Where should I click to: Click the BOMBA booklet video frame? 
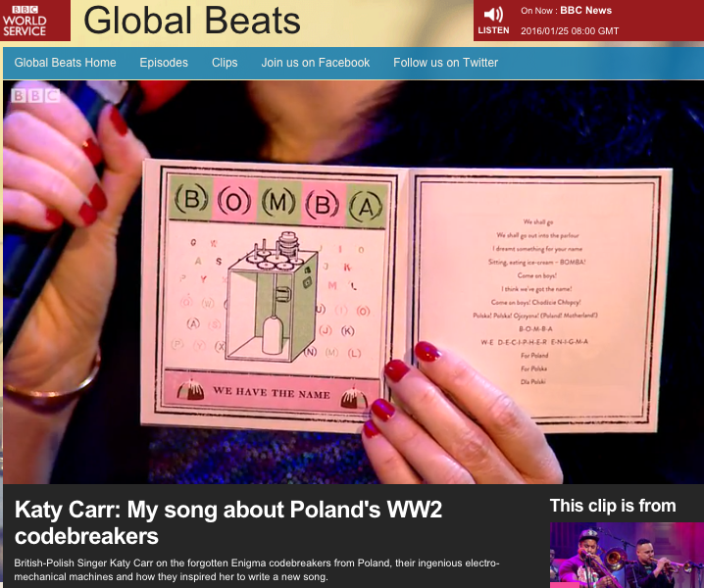[x=353, y=282]
